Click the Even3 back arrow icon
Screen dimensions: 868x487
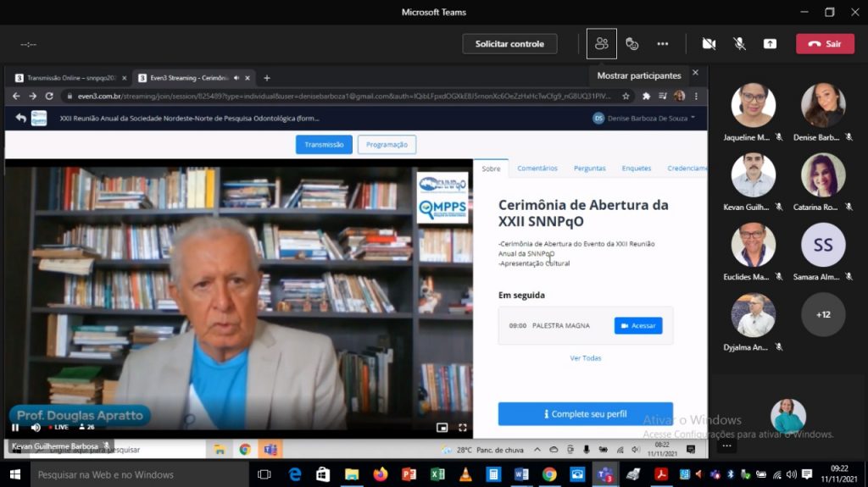click(21, 118)
